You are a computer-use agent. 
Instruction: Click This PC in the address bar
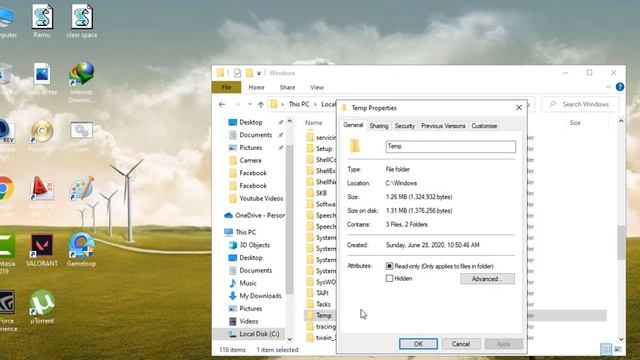(299, 104)
